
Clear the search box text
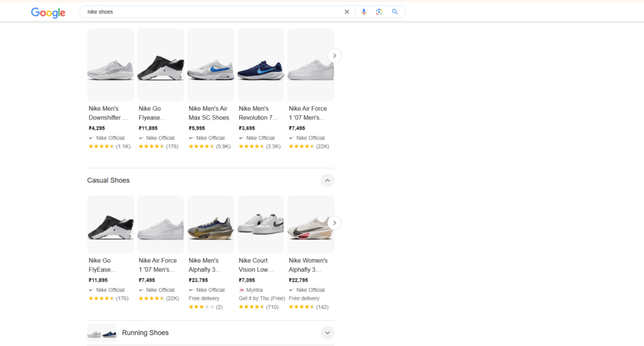click(347, 12)
